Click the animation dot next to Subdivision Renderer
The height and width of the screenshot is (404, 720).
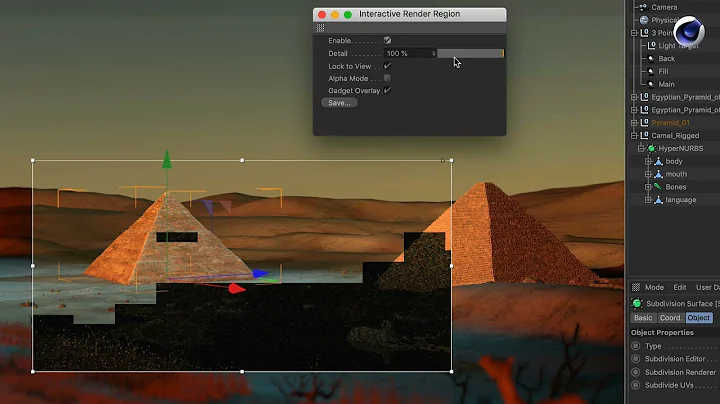(636, 372)
